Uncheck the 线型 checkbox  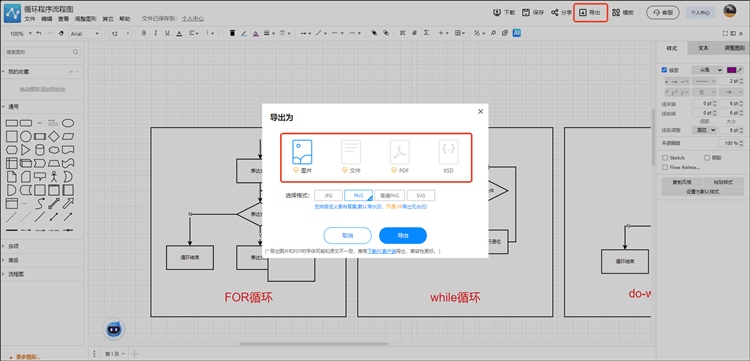pyautogui.click(x=664, y=70)
